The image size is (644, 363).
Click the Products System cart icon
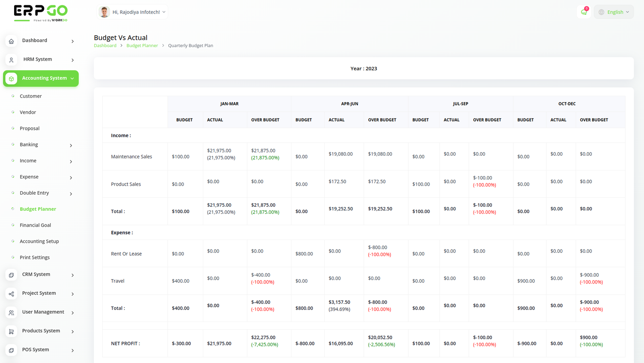pyautogui.click(x=11, y=331)
